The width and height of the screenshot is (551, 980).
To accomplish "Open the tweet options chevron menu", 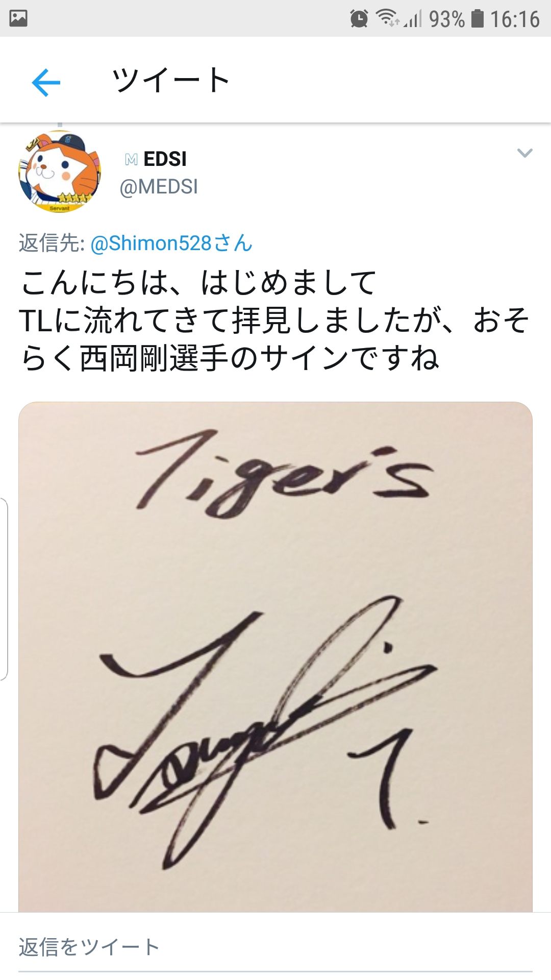I will point(524,153).
